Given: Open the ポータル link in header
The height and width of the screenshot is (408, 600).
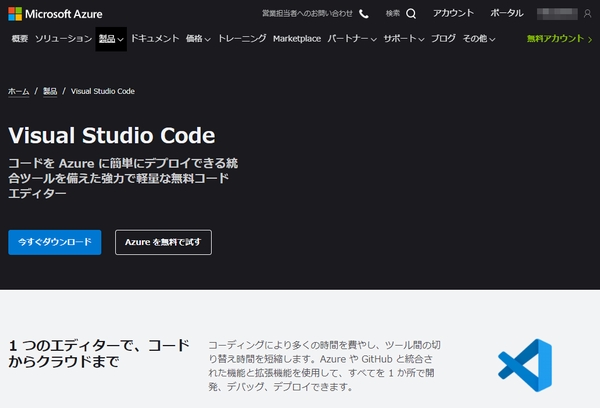Looking at the screenshot, I should 507,13.
